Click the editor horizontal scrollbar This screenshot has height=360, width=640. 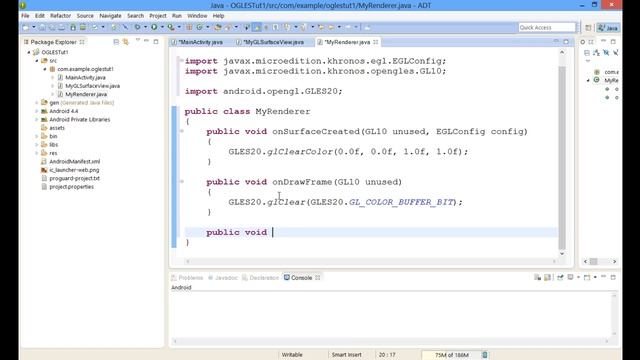click(x=371, y=261)
